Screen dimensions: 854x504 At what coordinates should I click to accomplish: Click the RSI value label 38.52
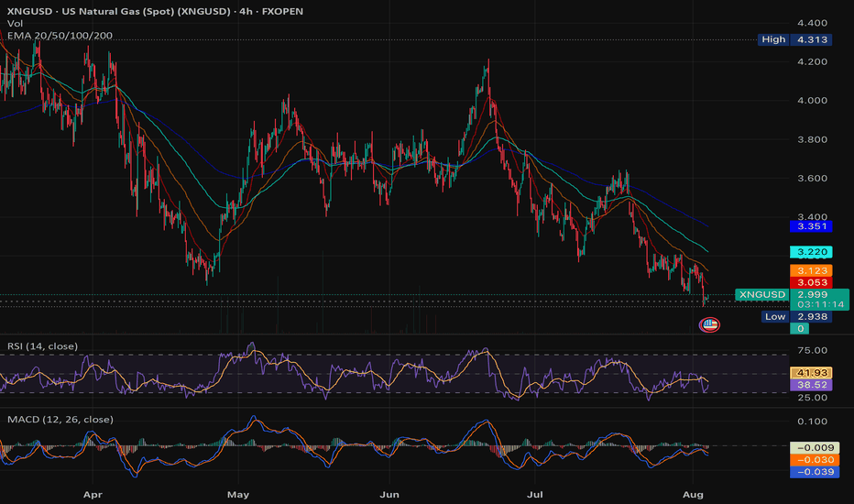[x=812, y=385]
